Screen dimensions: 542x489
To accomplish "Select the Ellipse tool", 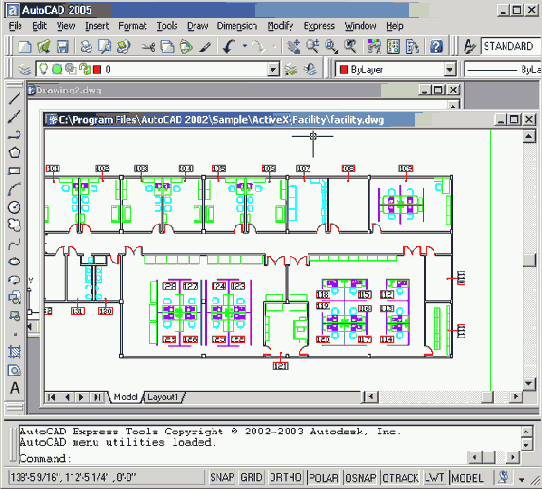I will point(14,261).
